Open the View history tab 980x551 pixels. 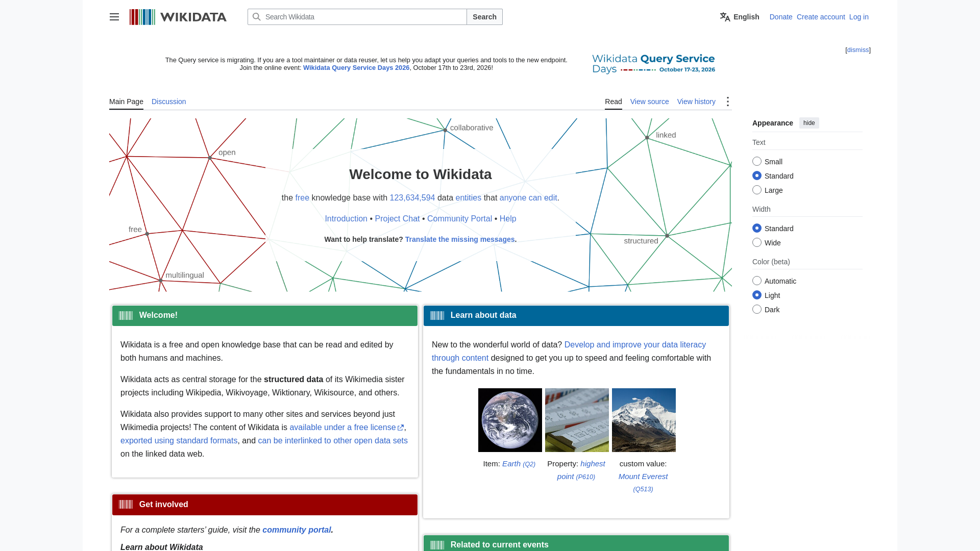point(696,102)
